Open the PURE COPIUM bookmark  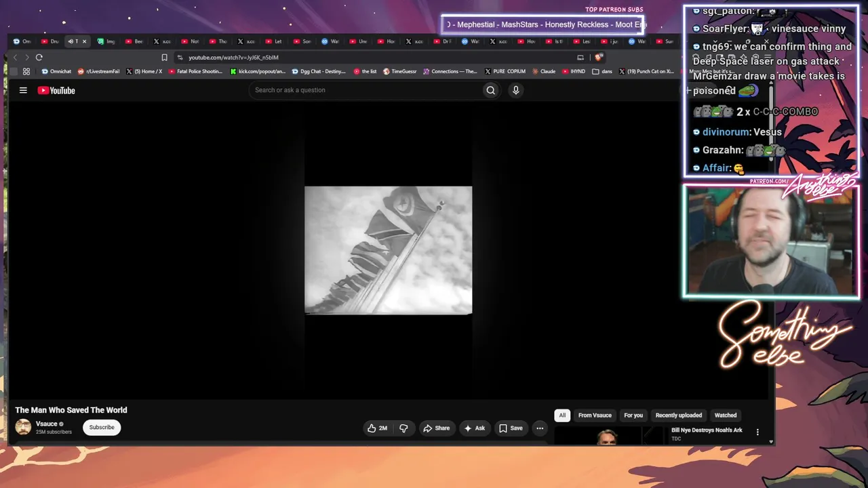pos(505,71)
